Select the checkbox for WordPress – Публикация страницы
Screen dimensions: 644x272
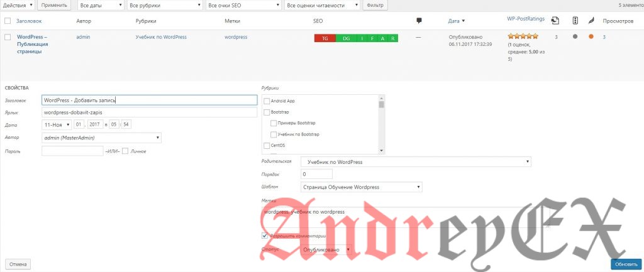click(8, 37)
